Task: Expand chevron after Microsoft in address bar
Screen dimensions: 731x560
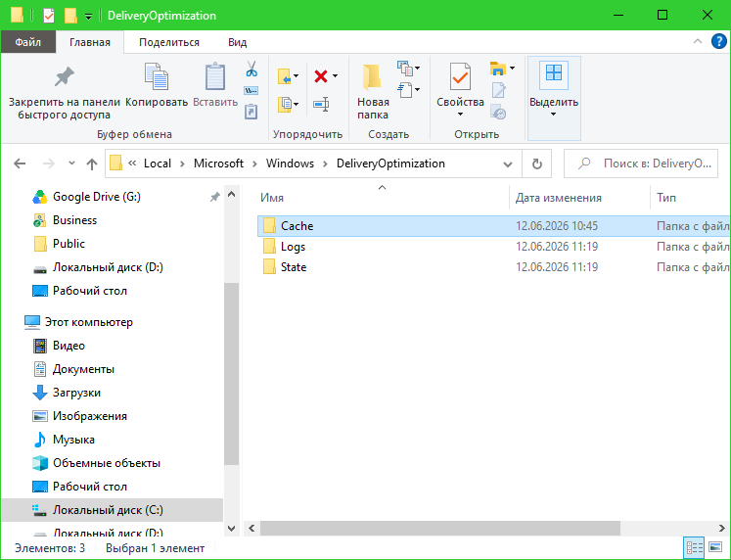Action: click(254, 163)
